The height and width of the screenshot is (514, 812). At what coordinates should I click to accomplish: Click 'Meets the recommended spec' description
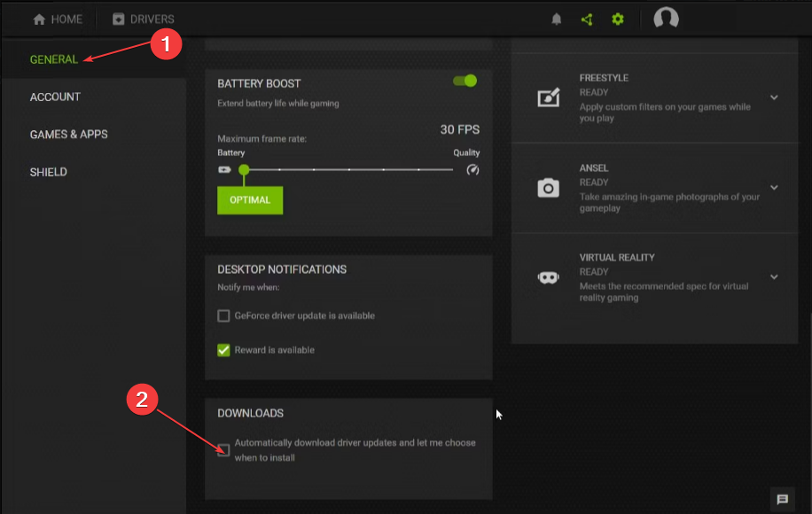[664, 292]
